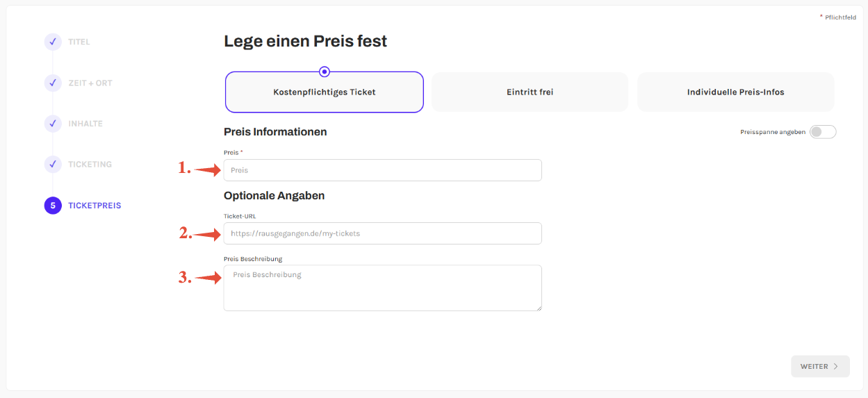Click into the Ticket-URL field
Image resolution: width=868 pixels, height=398 pixels.
(382, 233)
